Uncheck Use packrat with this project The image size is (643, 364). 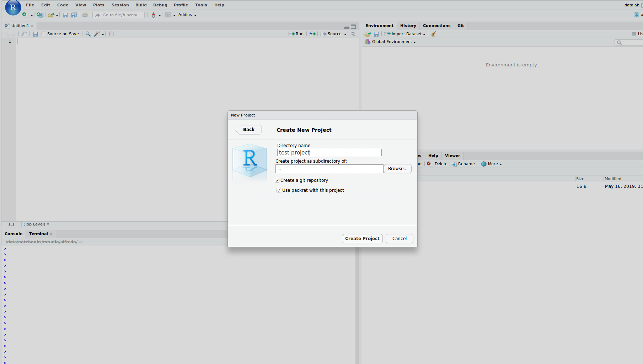pos(279,190)
